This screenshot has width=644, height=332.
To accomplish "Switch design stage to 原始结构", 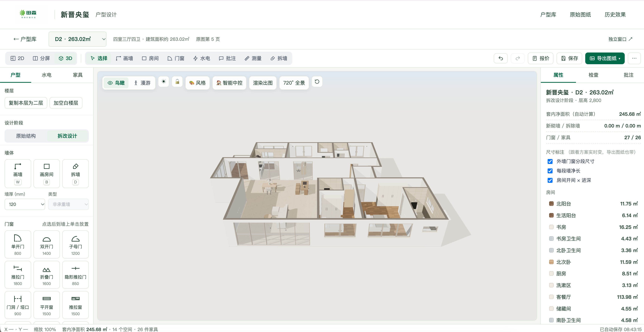I will point(26,136).
